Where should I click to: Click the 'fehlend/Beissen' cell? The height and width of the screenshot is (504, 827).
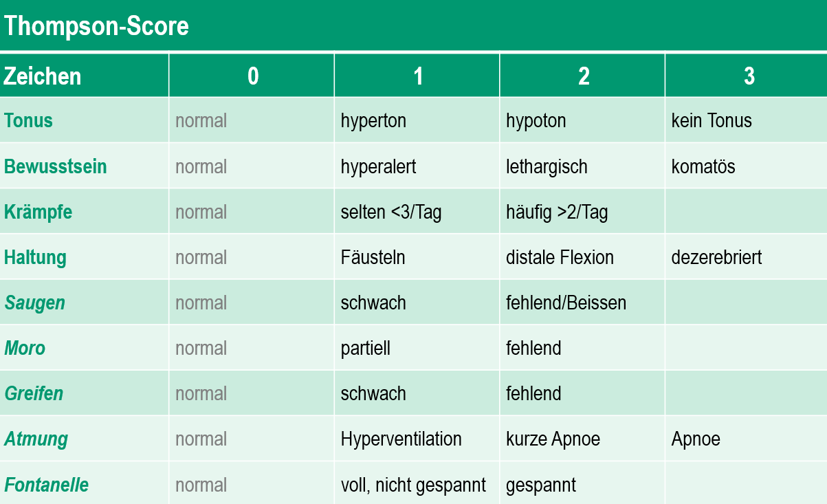pos(566,303)
